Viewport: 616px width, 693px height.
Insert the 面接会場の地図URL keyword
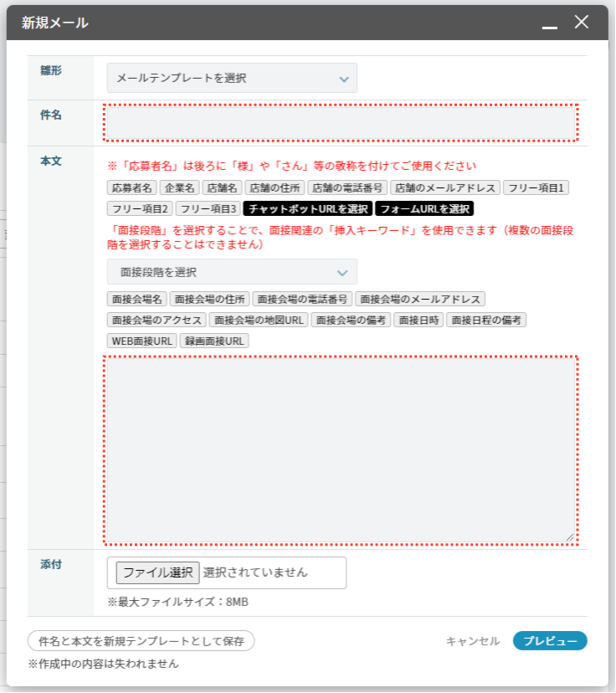pos(259,320)
